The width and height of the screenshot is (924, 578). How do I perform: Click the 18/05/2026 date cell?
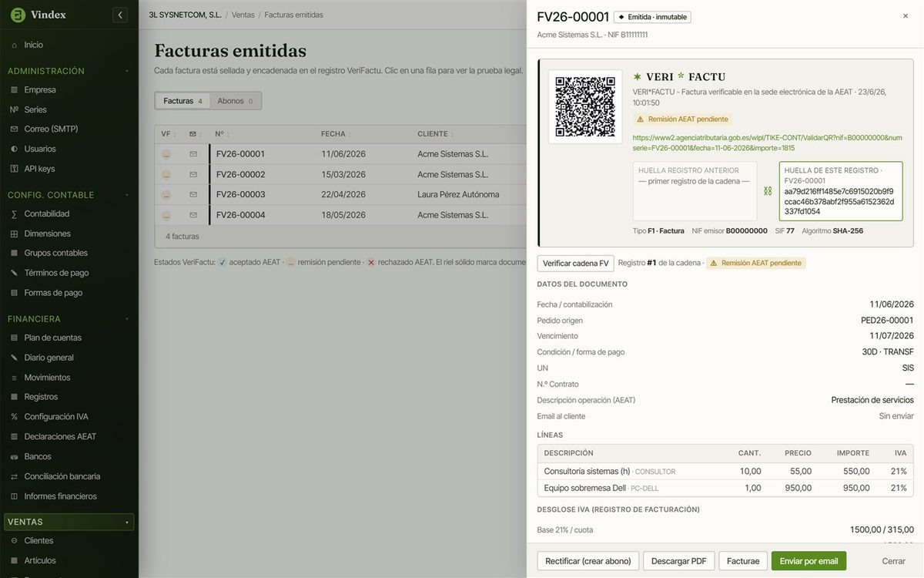point(343,215)
